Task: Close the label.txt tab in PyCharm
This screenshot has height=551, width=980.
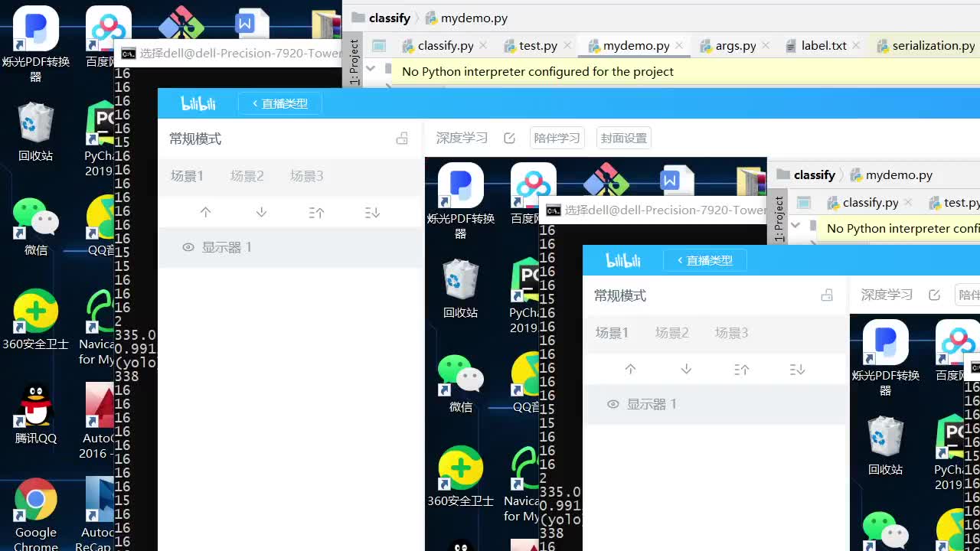Action: point(856,46)
